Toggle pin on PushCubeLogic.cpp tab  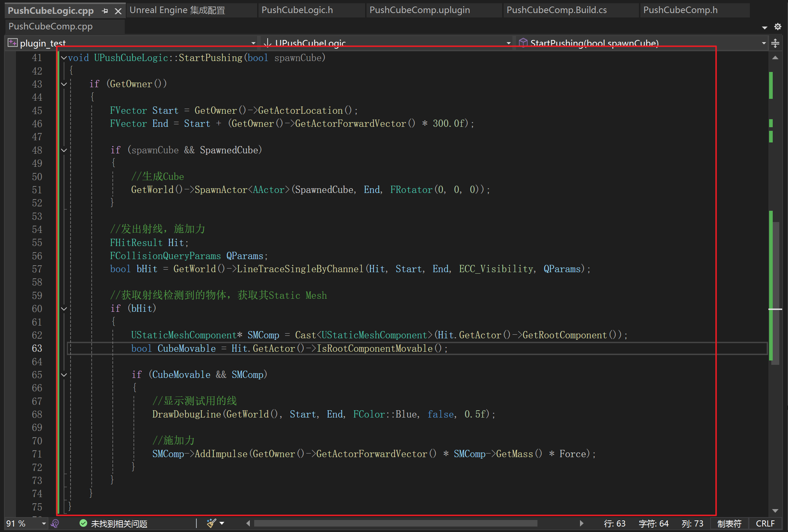coord(105,11)
